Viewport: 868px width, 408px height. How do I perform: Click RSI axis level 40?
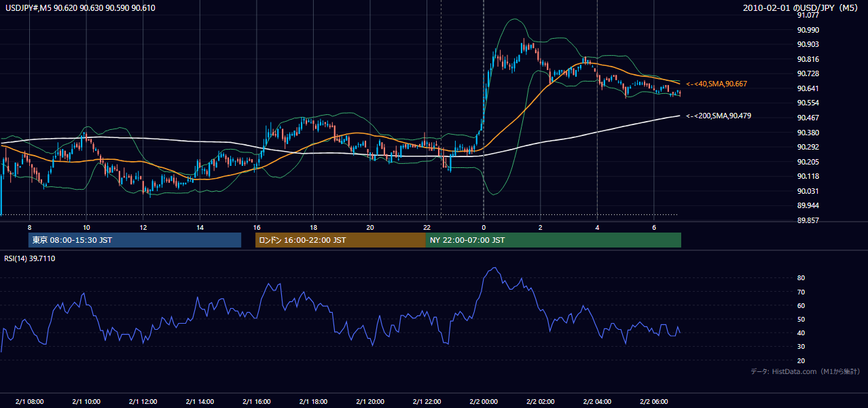801,333
